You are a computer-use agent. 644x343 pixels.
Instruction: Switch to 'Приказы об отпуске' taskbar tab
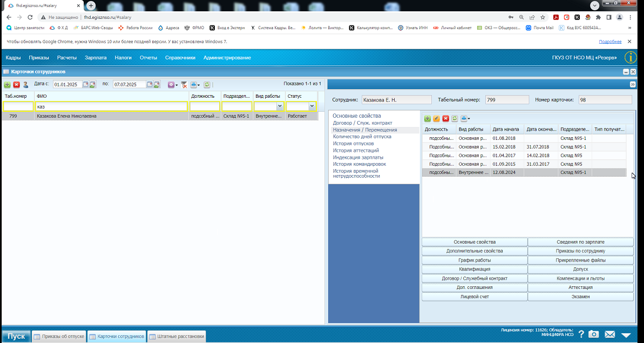[59, 337]
